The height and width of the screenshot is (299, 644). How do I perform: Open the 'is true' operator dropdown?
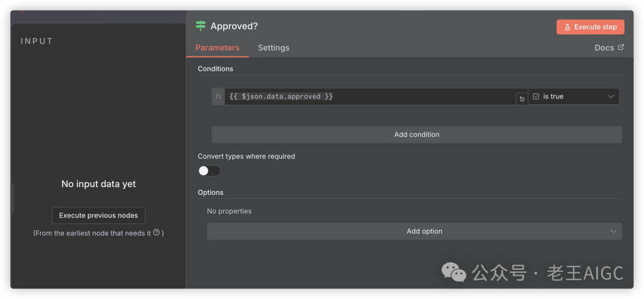click(x=574, y=96)
